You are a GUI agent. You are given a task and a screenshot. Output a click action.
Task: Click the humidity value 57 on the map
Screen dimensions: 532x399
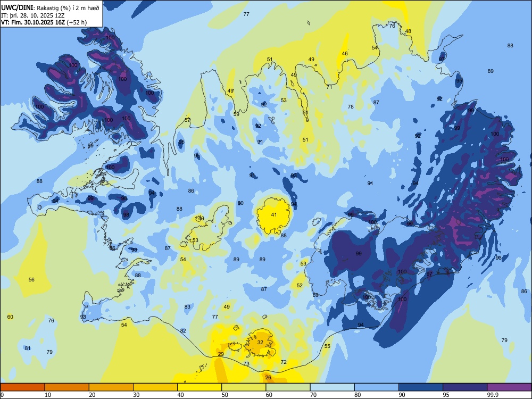(x=187, y=120)
